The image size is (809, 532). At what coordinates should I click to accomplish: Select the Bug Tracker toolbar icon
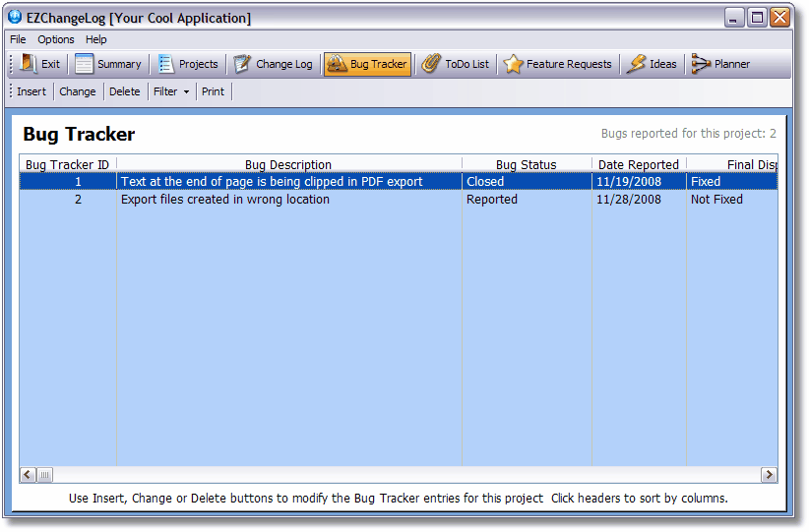[337, 64]
